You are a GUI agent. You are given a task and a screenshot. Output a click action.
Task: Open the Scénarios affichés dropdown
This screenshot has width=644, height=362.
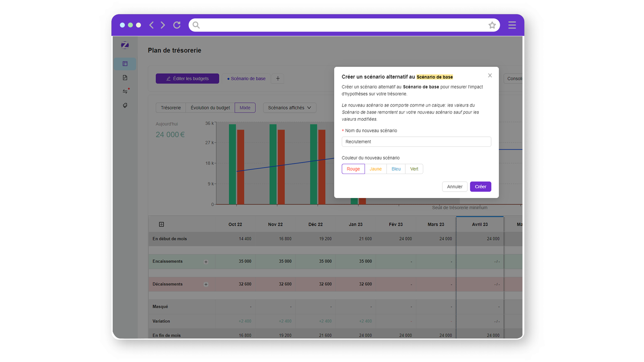coord(289,108)
